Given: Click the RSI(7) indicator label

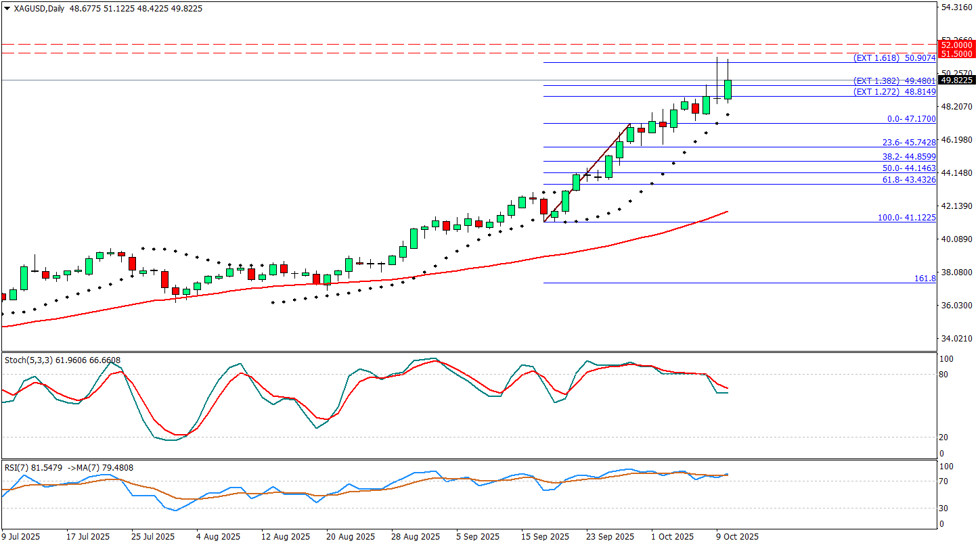Looking at the screenshot, I should coord(18,467).
